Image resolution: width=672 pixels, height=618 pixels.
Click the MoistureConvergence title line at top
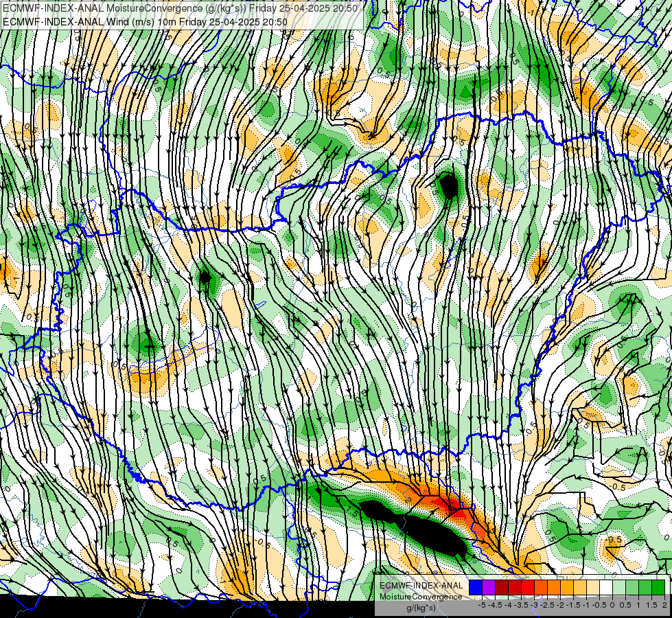coord(180,8)
